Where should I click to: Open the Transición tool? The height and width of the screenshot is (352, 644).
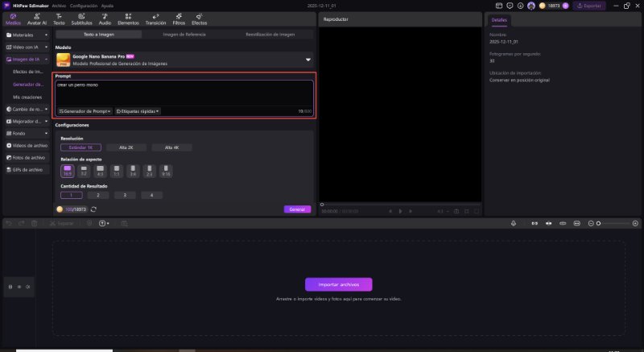(155, 19)
